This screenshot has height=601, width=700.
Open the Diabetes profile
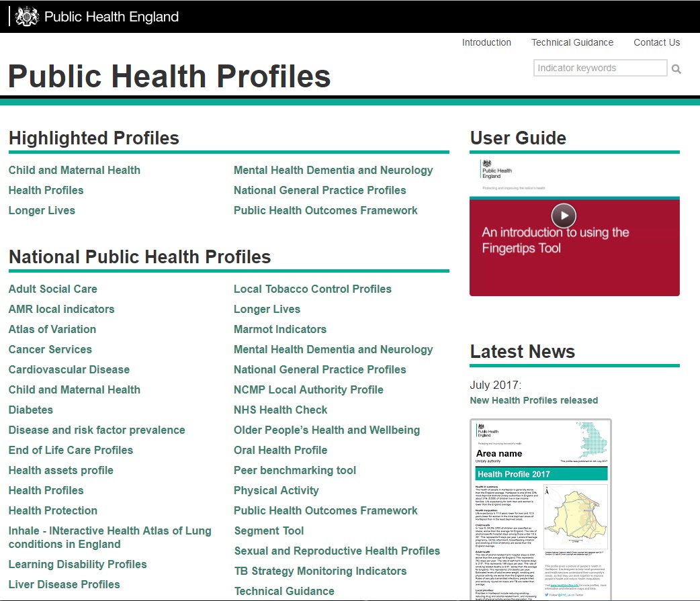pos(31,410)
